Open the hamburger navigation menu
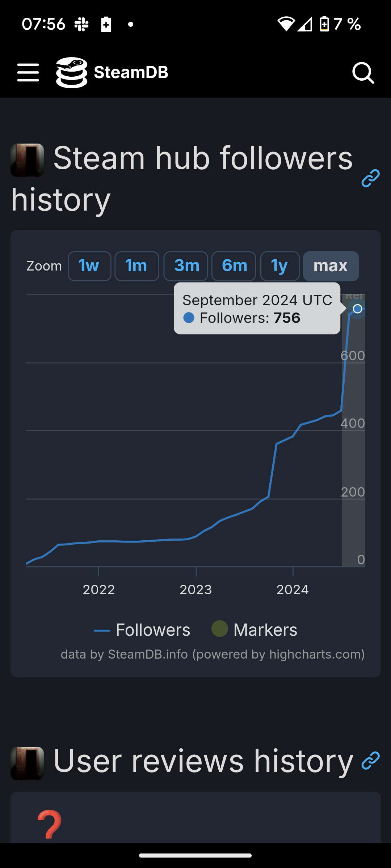This screenshot has width=391, height=868. click(28, 72)
